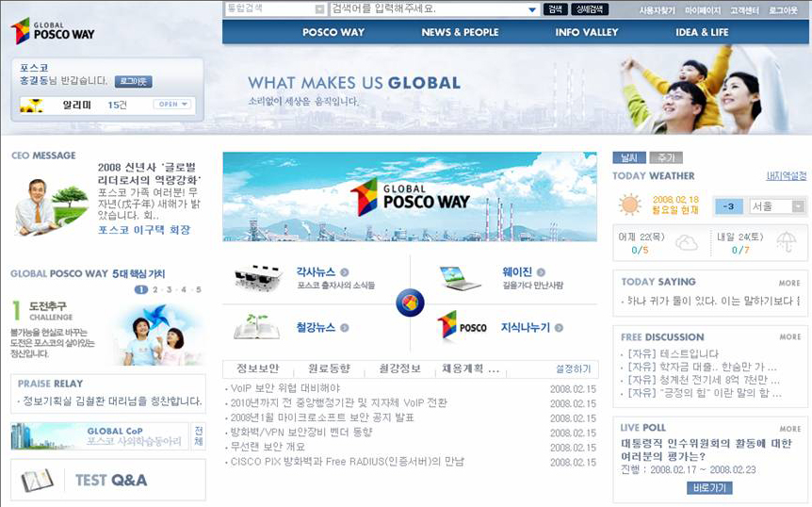Switch to the 원료동향 tab
This screenshot has width=812, height=507.
tap(329, 368)
